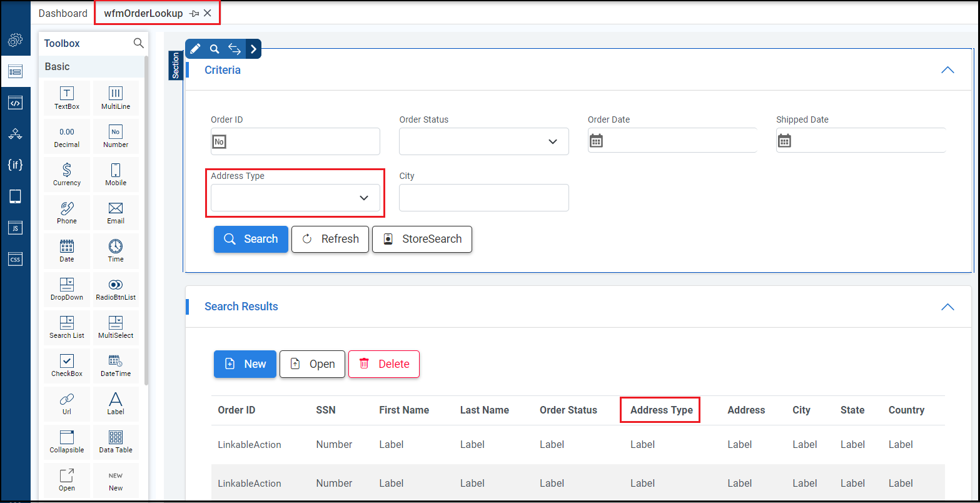Image resolution: width=980 pixels, height=503 pixels.
Task: Click the StoreSearch button
Action: coord(422,239)
